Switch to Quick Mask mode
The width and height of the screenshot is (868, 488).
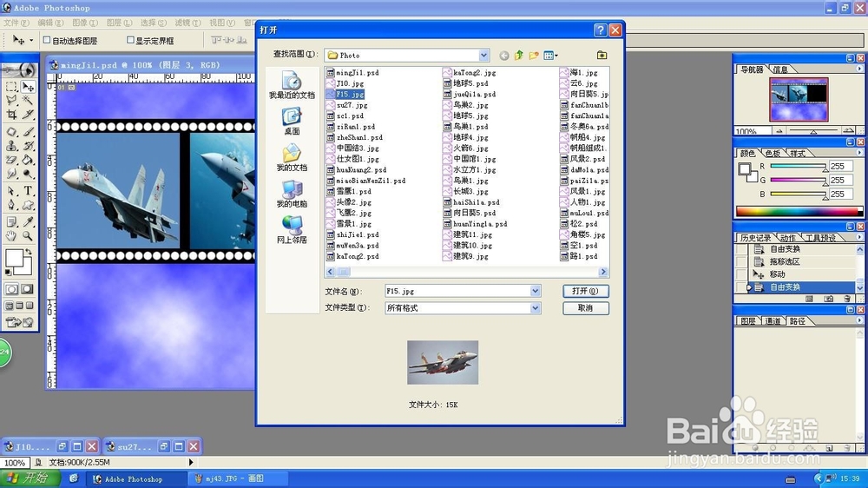27,289
